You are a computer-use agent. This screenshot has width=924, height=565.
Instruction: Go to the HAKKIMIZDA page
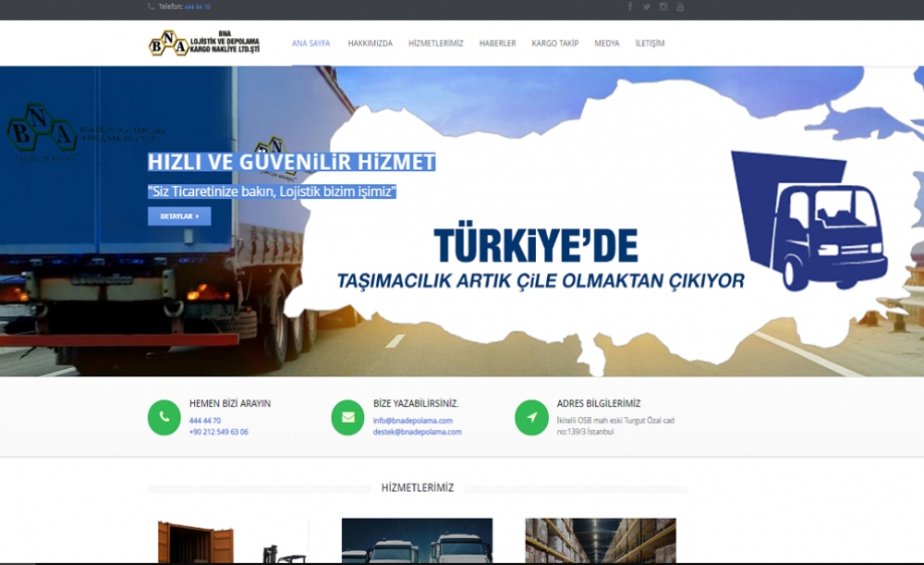click(370, 43)
